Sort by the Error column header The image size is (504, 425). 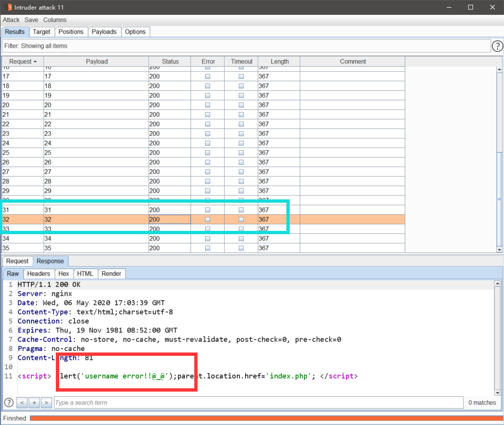[208, 62]
